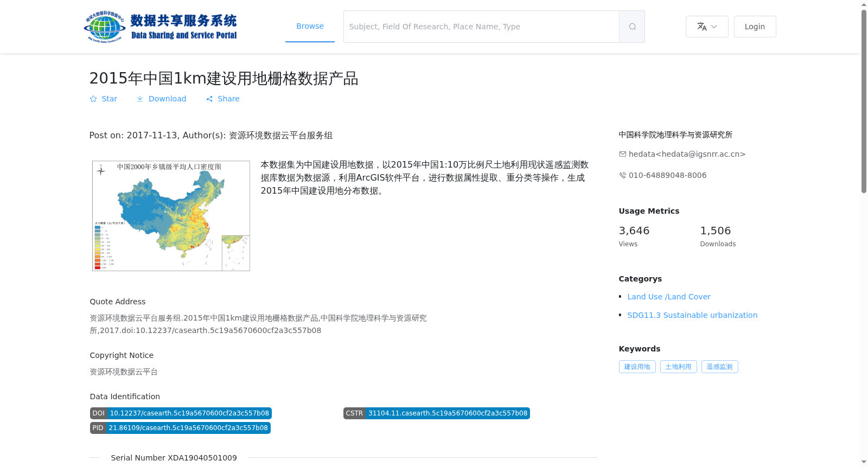The height and width of the screenshot is (467, 868).
Task: Click the dataset title 2015年中国1km建设用地栅格数据产品
Action: pyautogui.click(x=224, y=79)
